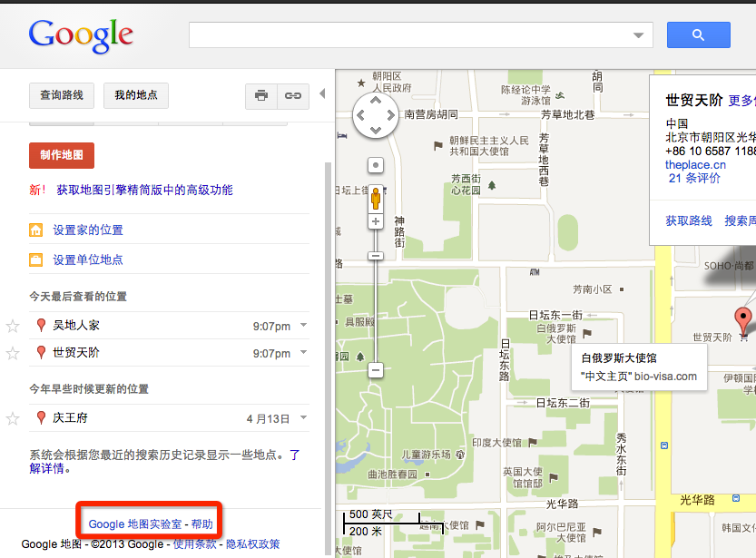The width and height of the screenshot is (756, 558).
Task: Click the red 制作地图 button
Action: pyautogui.click(x=62, y=155)
